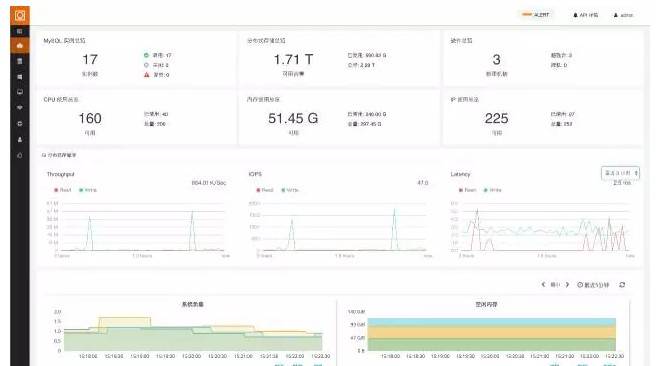
Task: Click the red warning triangle status icon
Action: [x=146, y=75]
